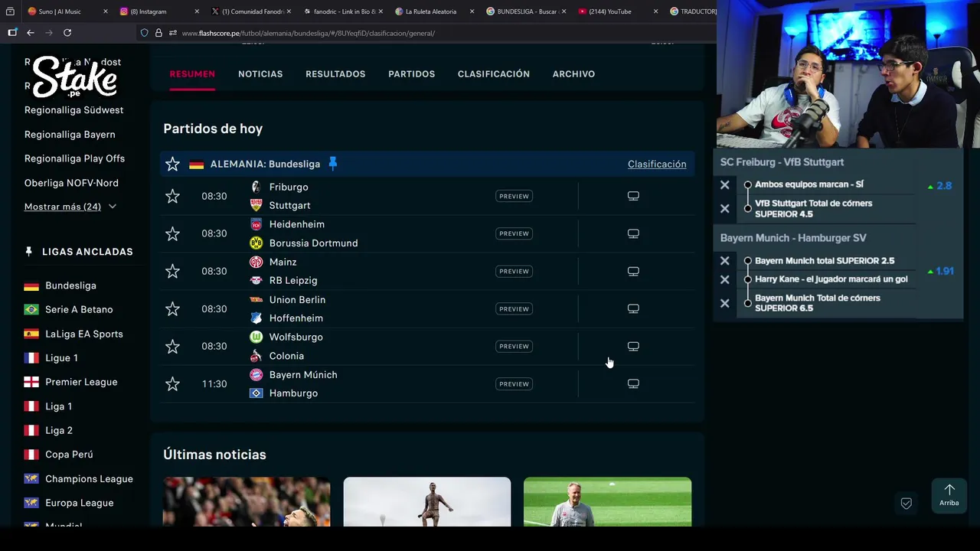The height and width of the screenshot is (551, 980).
Task: Open TV icon for Bayern Múnich vs Hamburgo
Action: (x=633, y=383)
